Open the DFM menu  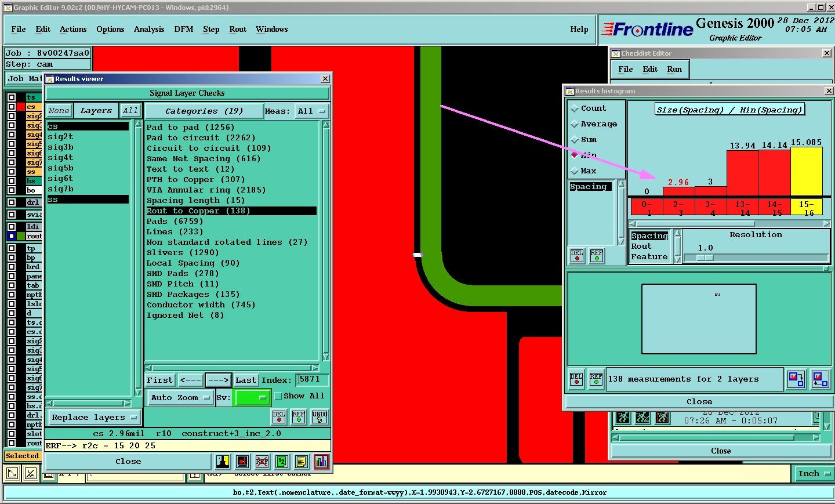(x=184, y=30)
